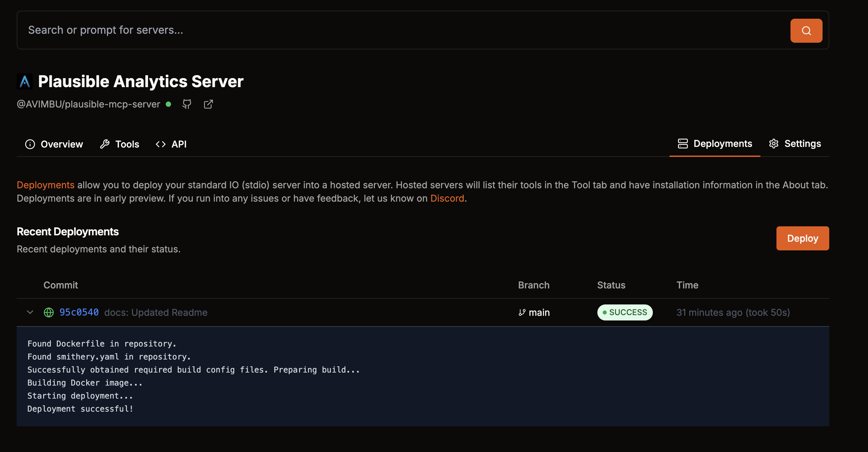Open the Settings tab

click(x=795, y=144)
